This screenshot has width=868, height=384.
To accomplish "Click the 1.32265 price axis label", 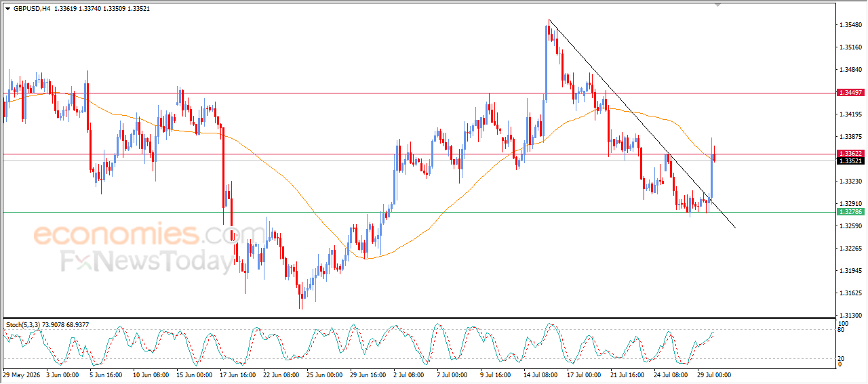I will (x=850, y=249).
